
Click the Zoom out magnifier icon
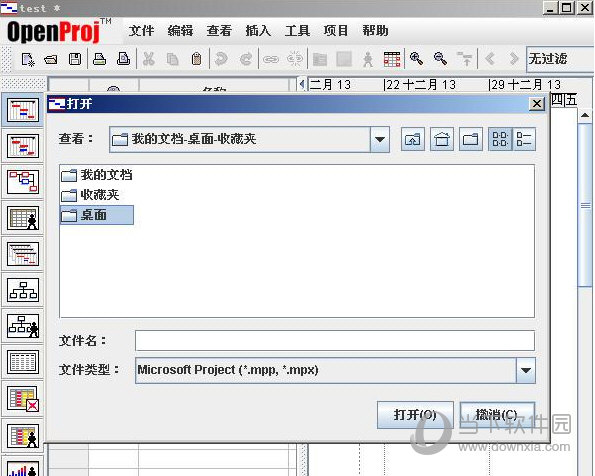441,58
